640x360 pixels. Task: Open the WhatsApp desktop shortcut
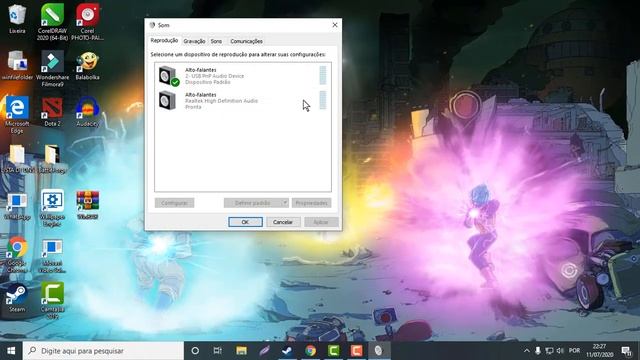17,206
